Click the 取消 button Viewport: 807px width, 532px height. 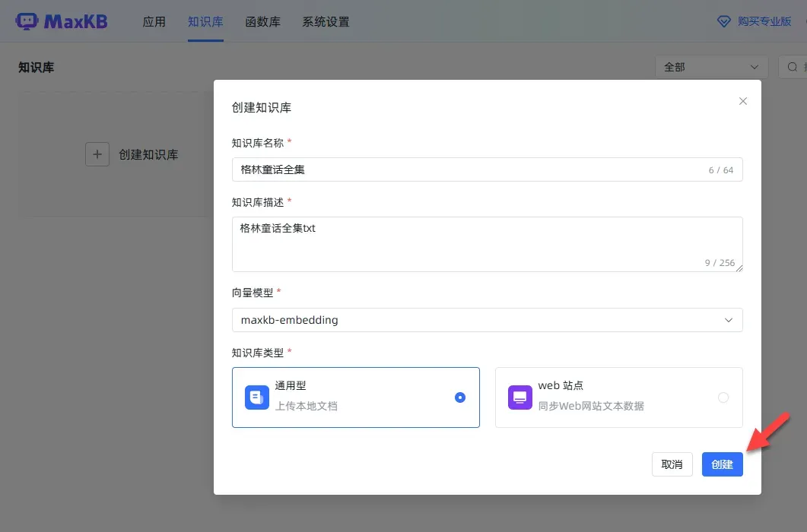(x=672, y=464)
